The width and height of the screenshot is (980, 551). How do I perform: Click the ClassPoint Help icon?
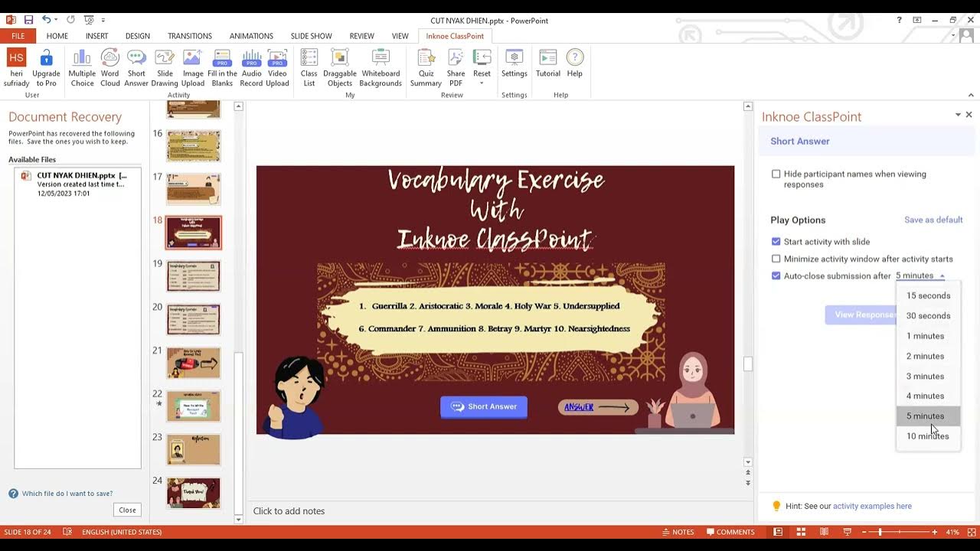575,64
